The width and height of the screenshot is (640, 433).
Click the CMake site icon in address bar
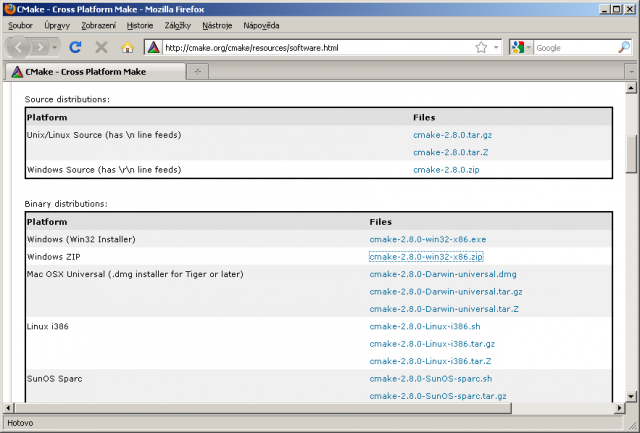point(153,47)
